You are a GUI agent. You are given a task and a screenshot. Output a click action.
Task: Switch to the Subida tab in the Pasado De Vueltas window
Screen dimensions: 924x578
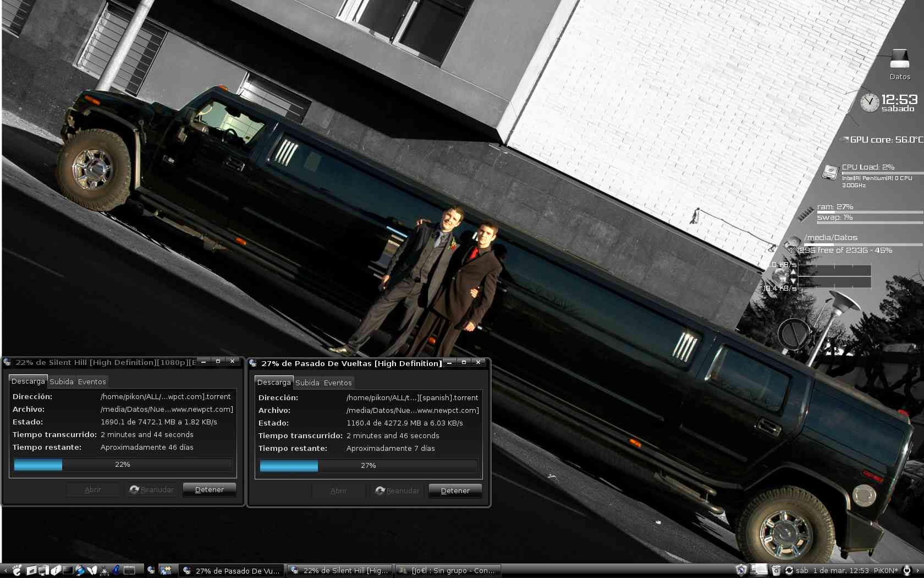tap(307, 383)
